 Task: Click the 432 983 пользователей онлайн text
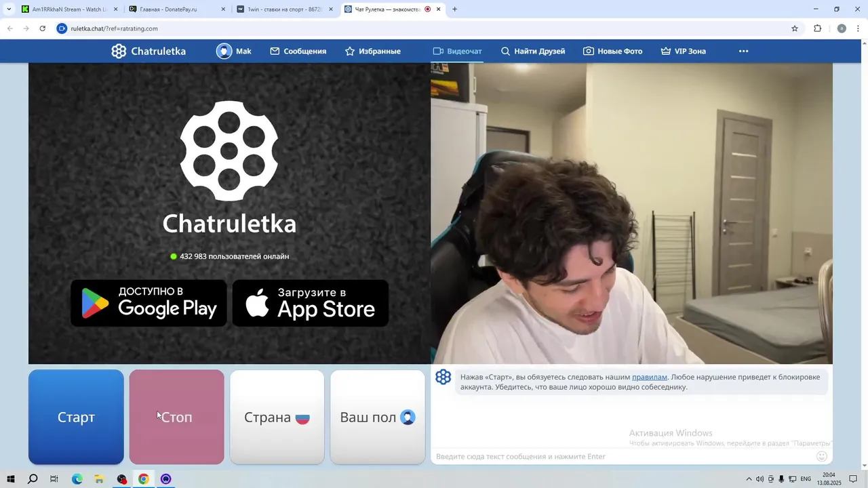pyautogui.click(x=234, y=256)
